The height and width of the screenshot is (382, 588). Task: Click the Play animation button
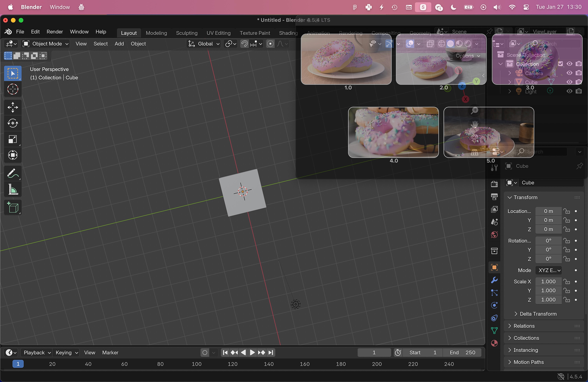click(x=252, y=353)
